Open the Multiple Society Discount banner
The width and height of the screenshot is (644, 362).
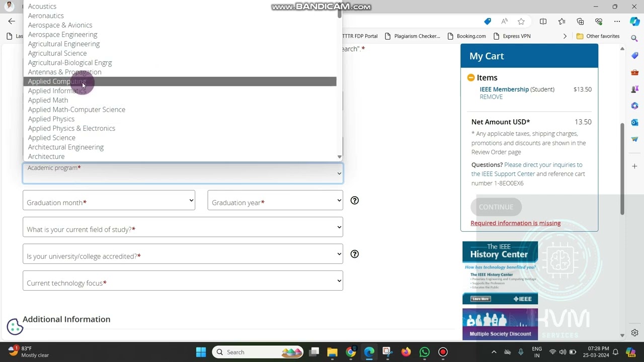500,324
